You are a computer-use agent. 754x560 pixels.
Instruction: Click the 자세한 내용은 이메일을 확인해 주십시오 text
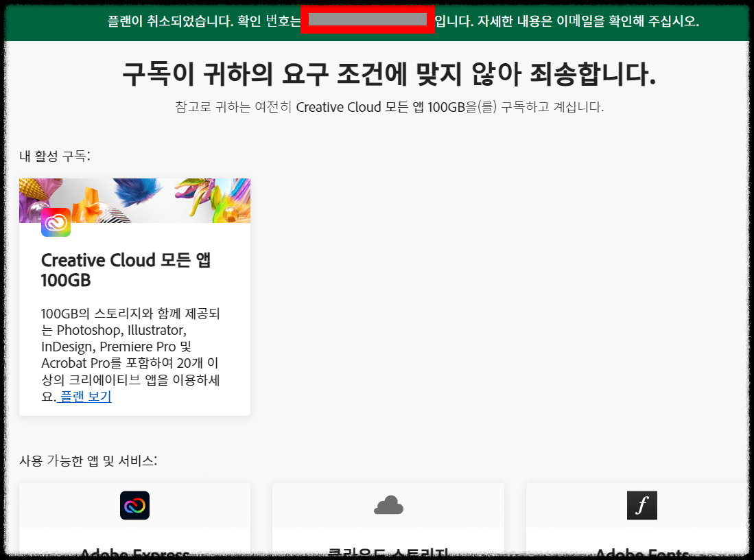pos(588,21)
